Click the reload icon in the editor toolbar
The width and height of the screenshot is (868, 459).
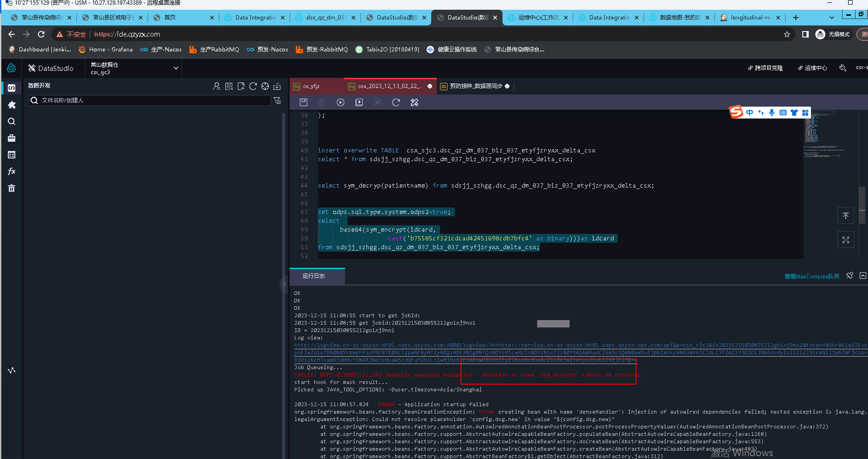click(x=396, y=102)
